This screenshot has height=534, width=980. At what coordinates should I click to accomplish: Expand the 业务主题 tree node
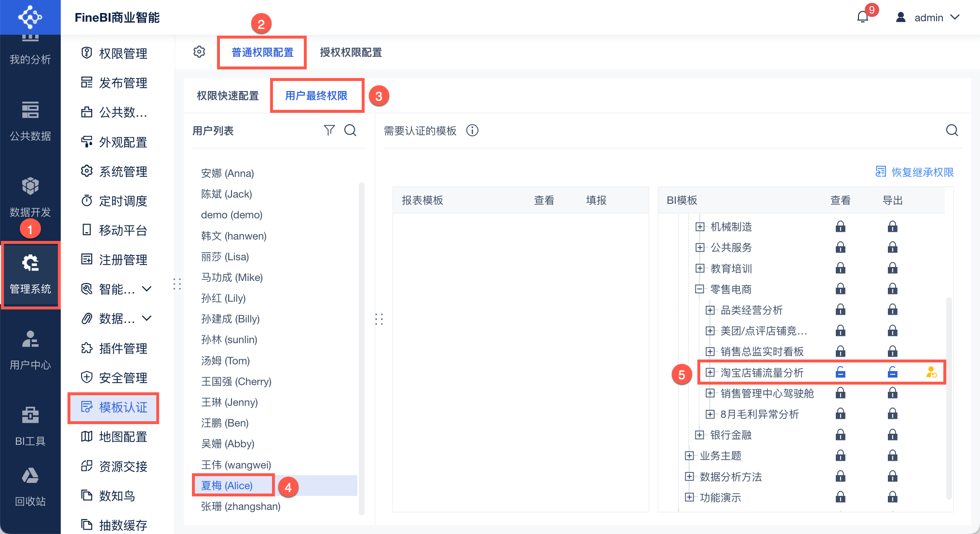click(x=689, y=455)
